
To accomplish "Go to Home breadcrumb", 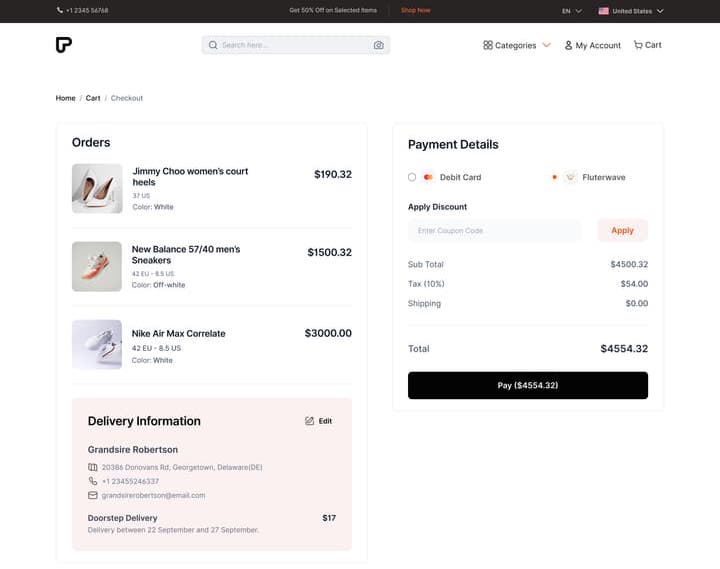I will (65, 98).
